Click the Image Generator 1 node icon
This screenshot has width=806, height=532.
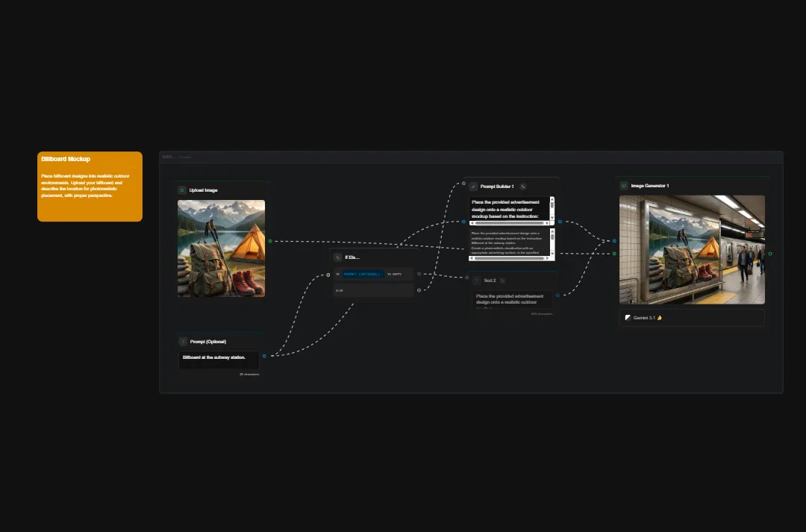click(624, 186)
